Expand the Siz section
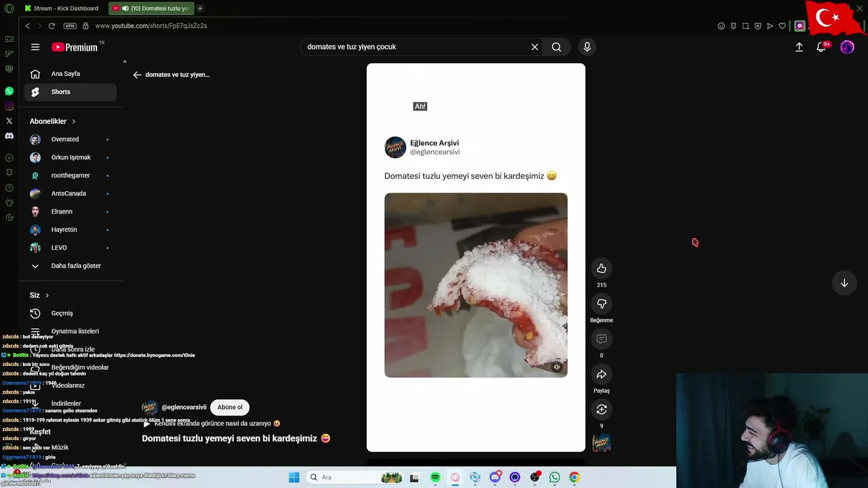 point(39,296)
